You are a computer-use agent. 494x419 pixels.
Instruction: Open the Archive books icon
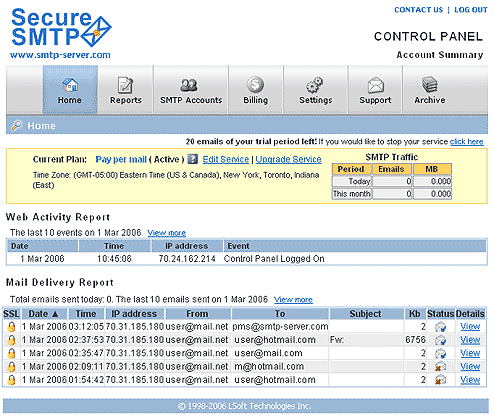point(430,85)
